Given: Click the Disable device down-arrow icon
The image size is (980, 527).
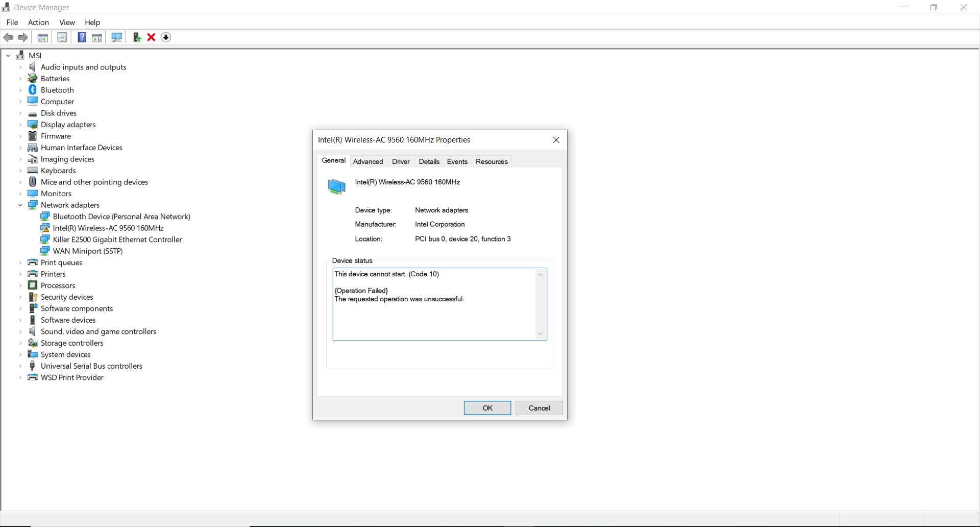Looking at the screenshot, I should (x=166, y=37).
